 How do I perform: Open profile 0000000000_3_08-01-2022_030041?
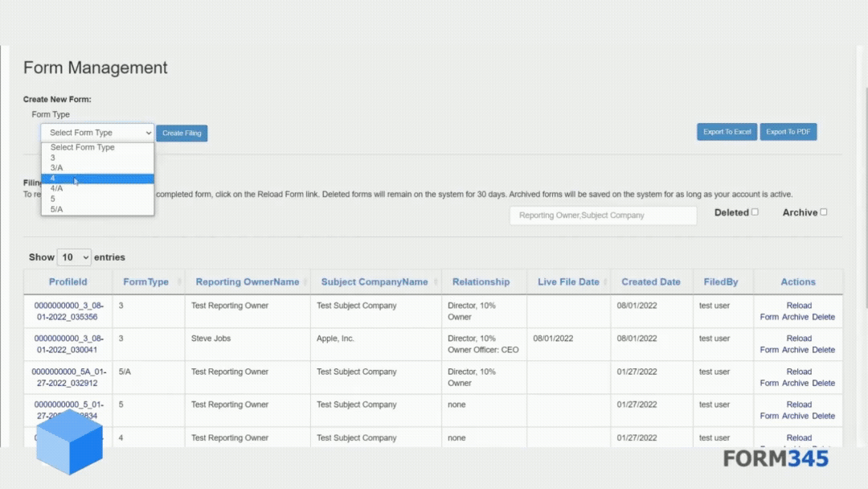(68, 343)
